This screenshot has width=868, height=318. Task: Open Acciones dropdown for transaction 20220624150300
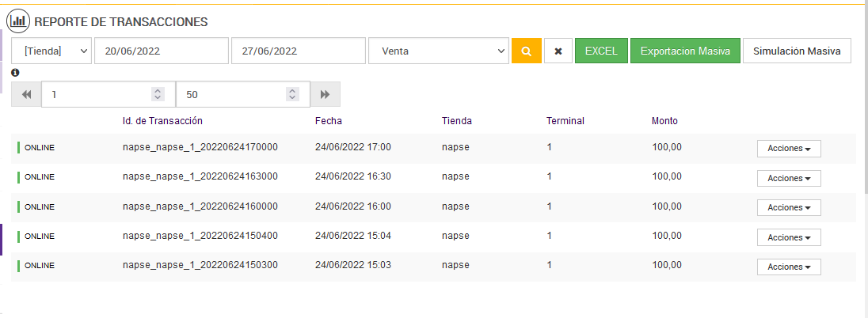[x=789, y=267]
